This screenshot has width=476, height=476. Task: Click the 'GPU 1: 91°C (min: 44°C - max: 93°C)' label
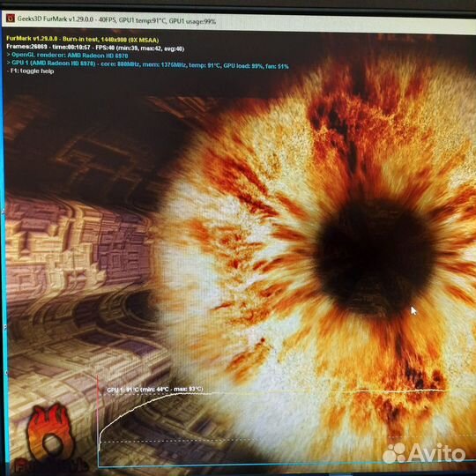pos(155,390)
